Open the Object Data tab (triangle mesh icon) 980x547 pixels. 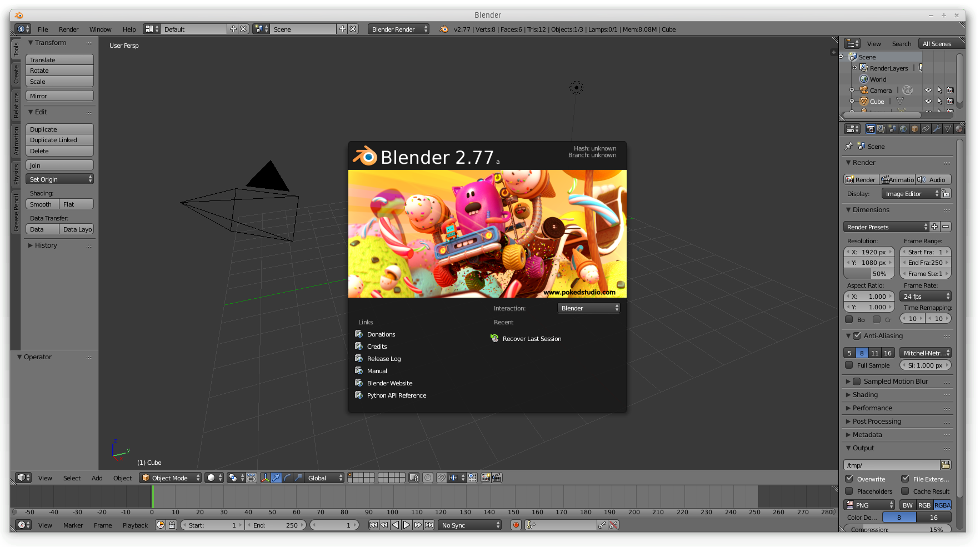click(948, 129)
